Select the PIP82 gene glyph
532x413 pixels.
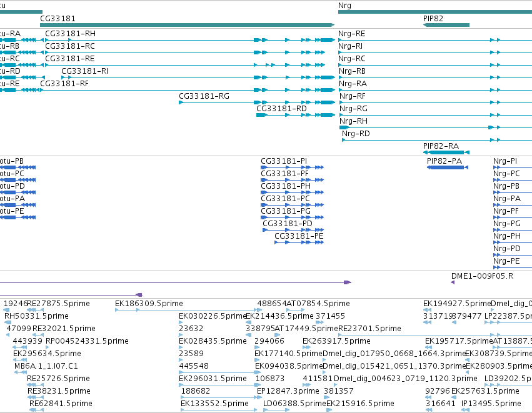coord(446,25)
